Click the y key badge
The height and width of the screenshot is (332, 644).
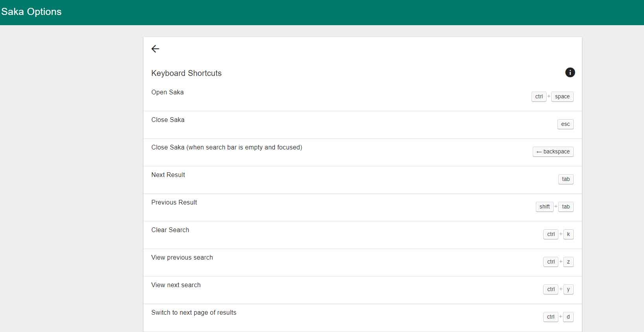(568, 290)
